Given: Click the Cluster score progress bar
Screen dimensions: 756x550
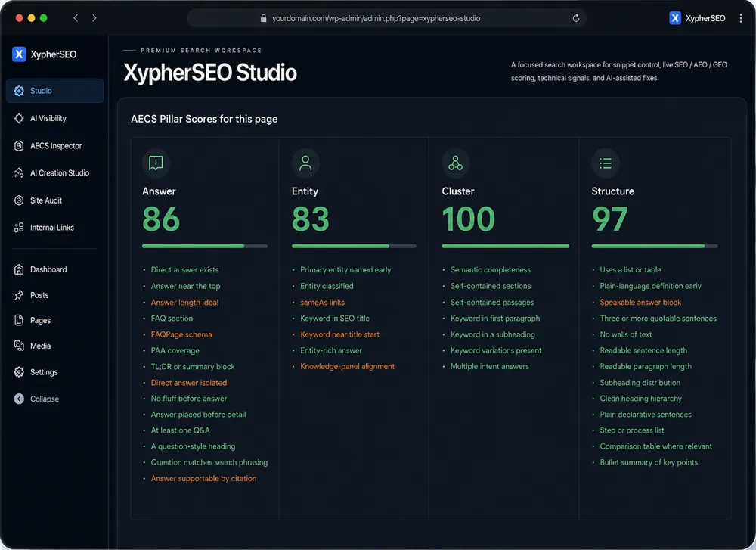Looking at the screenshot, I should tap(505, 246).
